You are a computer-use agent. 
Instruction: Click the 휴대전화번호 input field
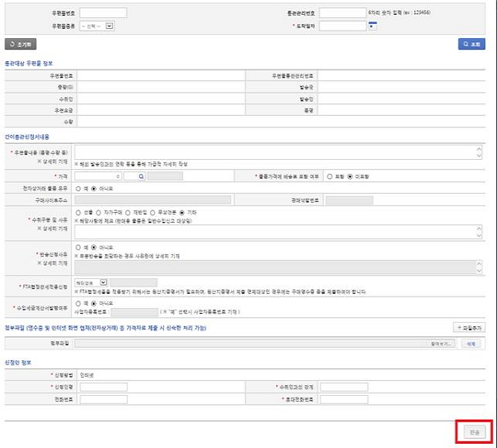(344, 399)
